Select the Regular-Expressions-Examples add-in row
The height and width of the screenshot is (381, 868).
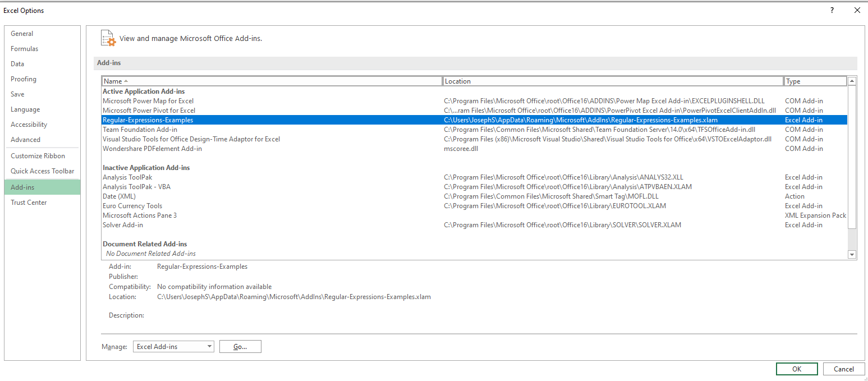coord(474,120)
